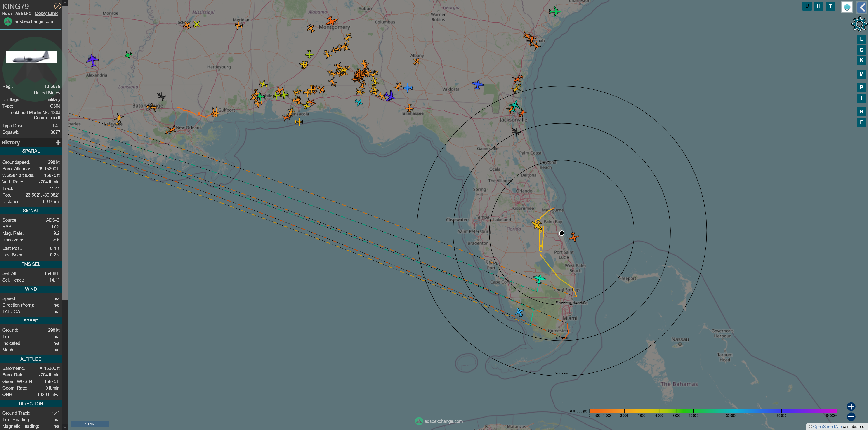Select the aircraft near Albany
Image resolution: width=868 pixels, height=430 pixels.
(416, 62)
